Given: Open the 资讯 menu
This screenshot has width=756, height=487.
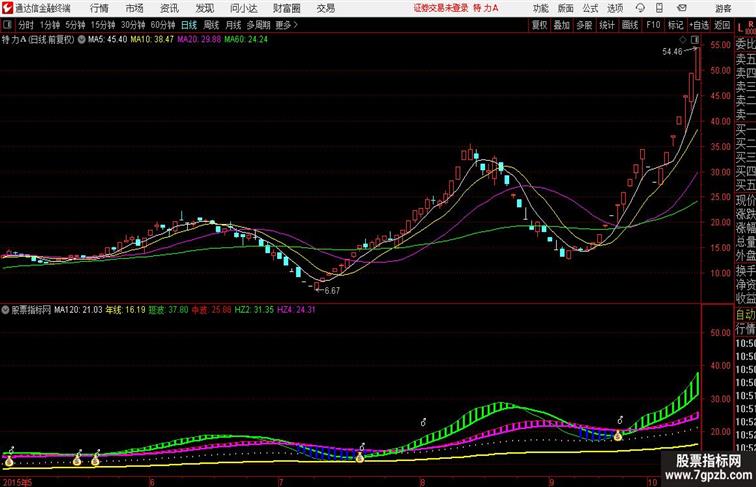Looking at the screenshot, I should (x=169, y=8).
